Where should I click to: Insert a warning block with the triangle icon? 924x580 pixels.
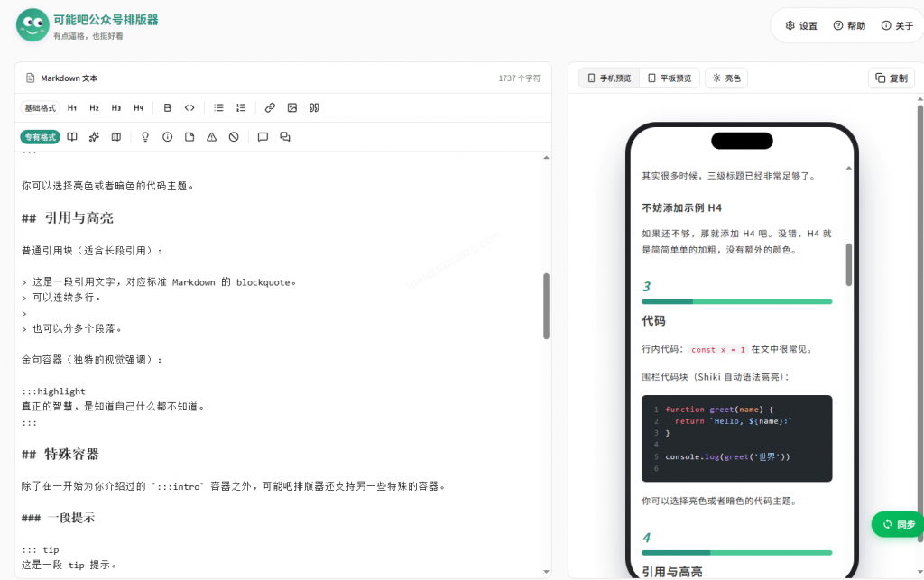211,137
